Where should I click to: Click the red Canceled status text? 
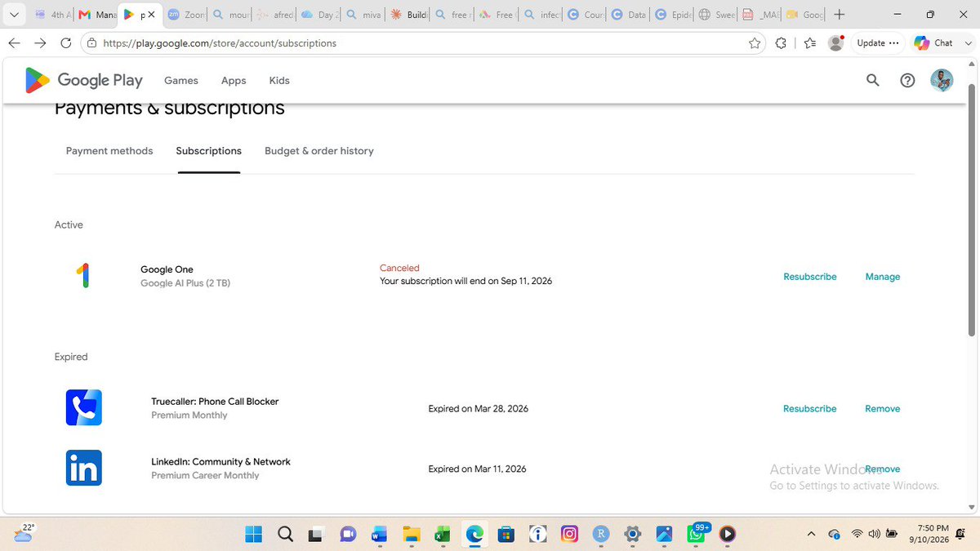(399, 268)
